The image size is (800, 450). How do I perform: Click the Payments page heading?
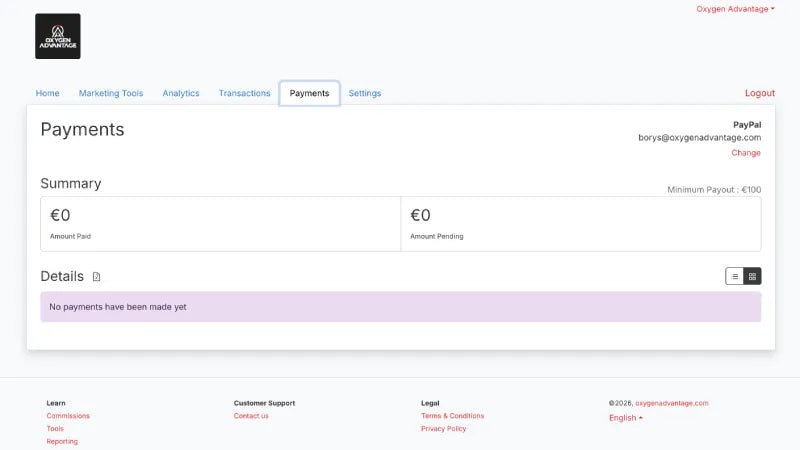[82, 130]
